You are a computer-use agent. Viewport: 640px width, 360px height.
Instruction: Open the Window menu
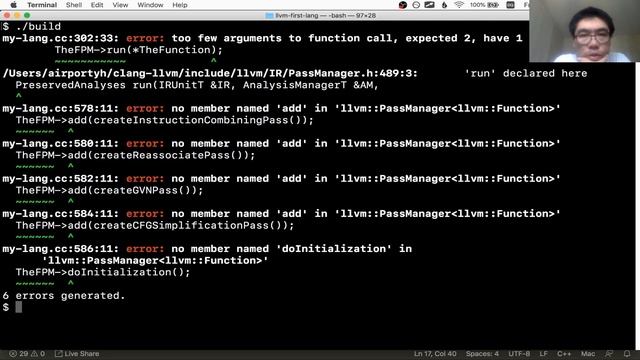point(150,5)
